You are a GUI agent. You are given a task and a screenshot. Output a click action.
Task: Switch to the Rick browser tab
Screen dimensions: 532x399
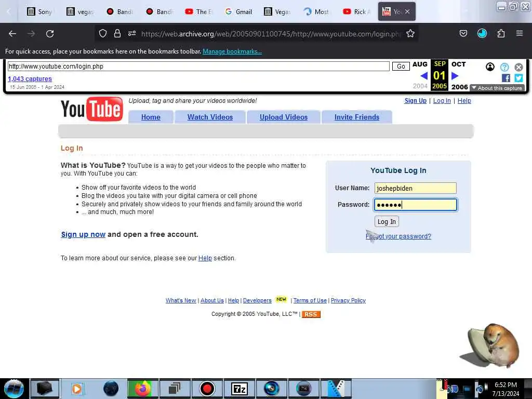(x=357, y=11)
